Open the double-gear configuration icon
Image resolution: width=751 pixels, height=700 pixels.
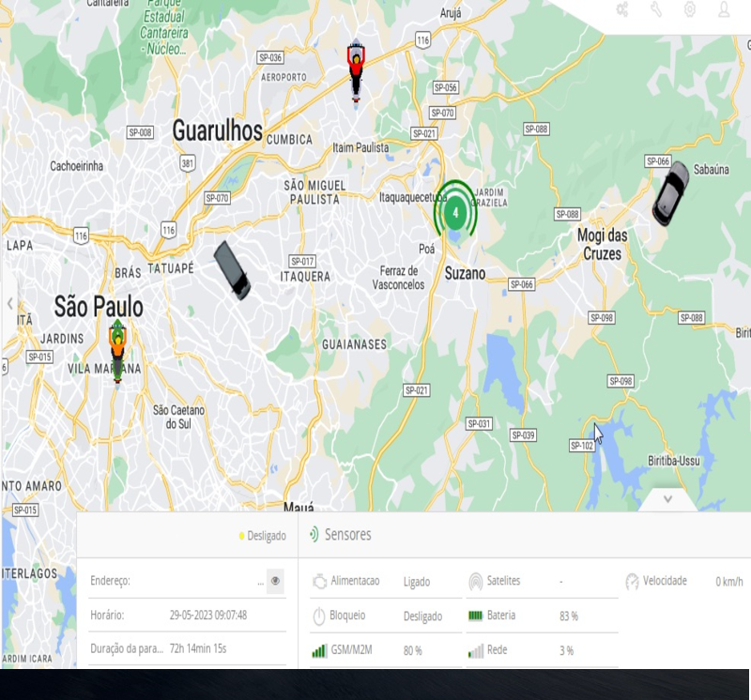coord(622,9)
